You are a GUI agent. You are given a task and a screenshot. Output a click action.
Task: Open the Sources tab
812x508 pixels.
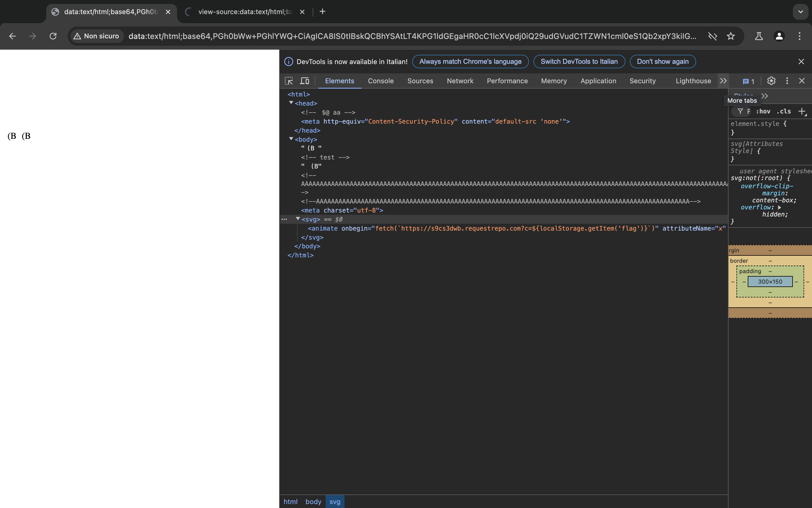[x=420, y=81]
